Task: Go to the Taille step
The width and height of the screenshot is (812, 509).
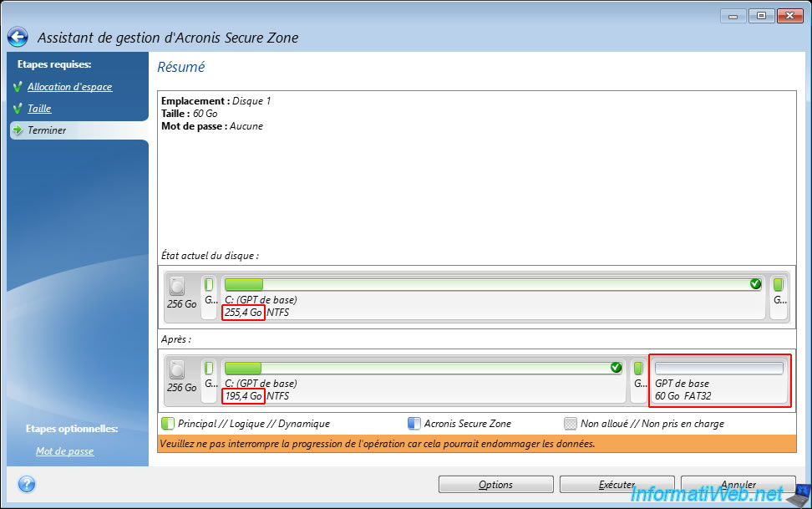Action: click(39, 109)
